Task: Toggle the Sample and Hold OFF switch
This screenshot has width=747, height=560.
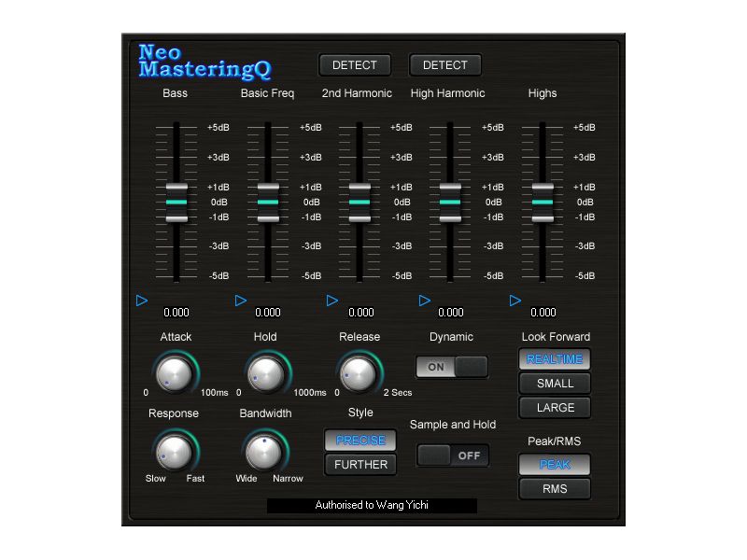Action: tap(452, 455)
